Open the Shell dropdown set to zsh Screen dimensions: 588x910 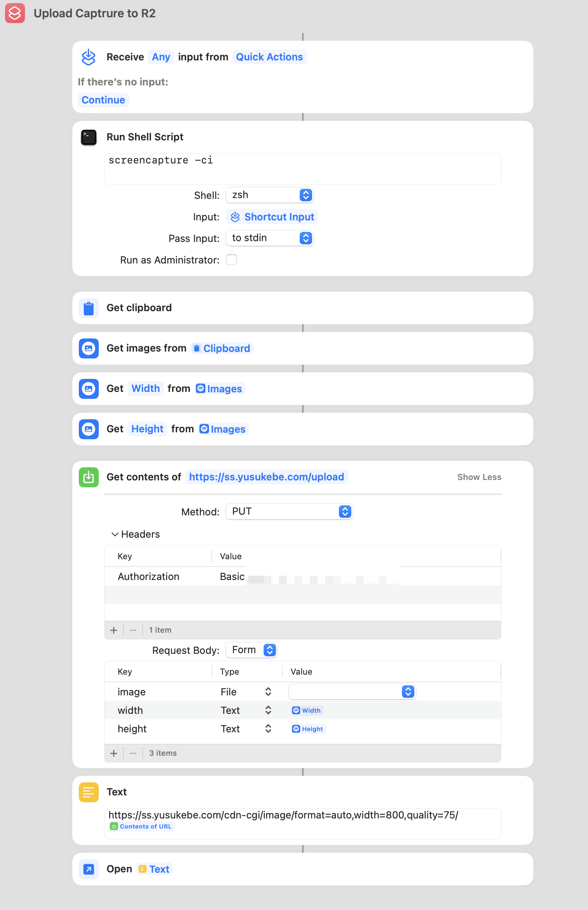coord(270,195)
